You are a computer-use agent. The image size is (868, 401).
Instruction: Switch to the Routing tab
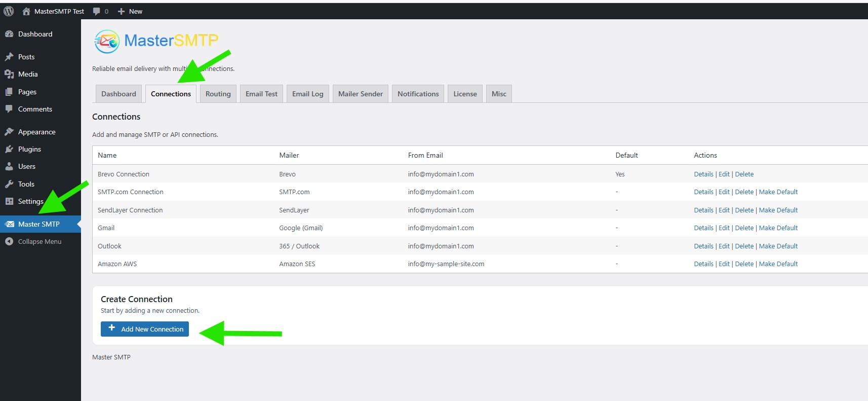(x=218, y=94)
